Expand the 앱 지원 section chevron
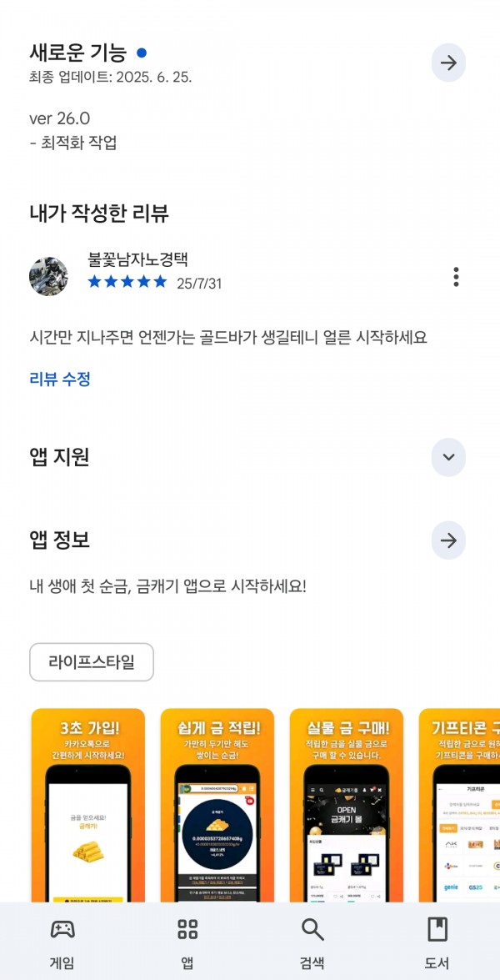This screenshot has height=980, width=500. point(448,457)
